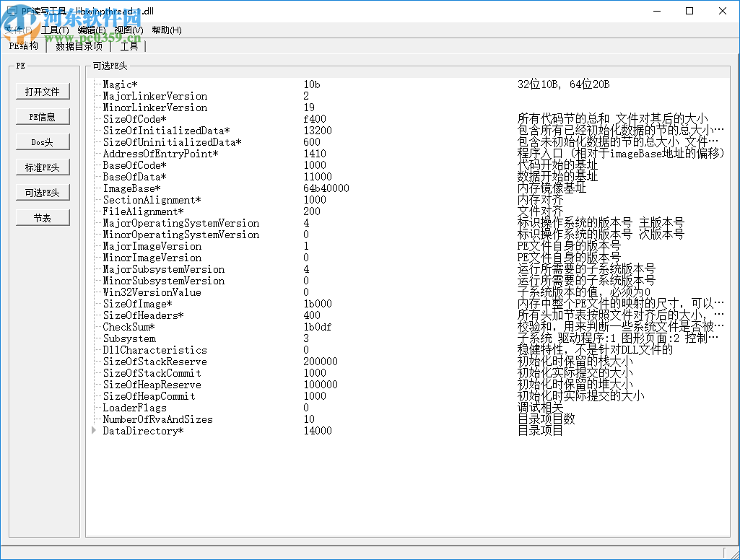
Task: Expand the DataDirectory tree node
Action: pyautogui.click(x=94, y=431)
